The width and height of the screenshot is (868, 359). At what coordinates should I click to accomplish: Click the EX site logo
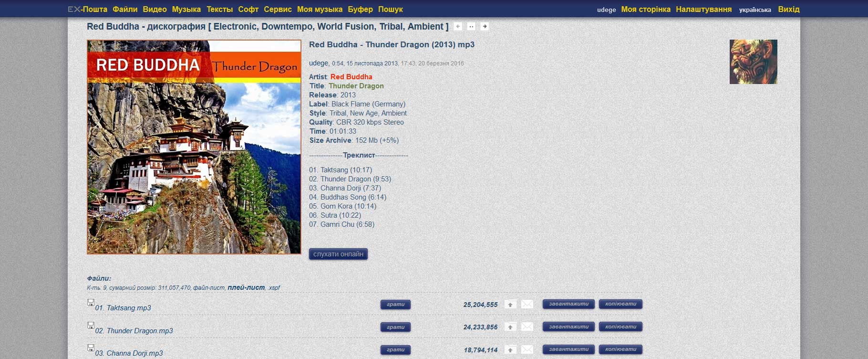[x=74, y=9]
